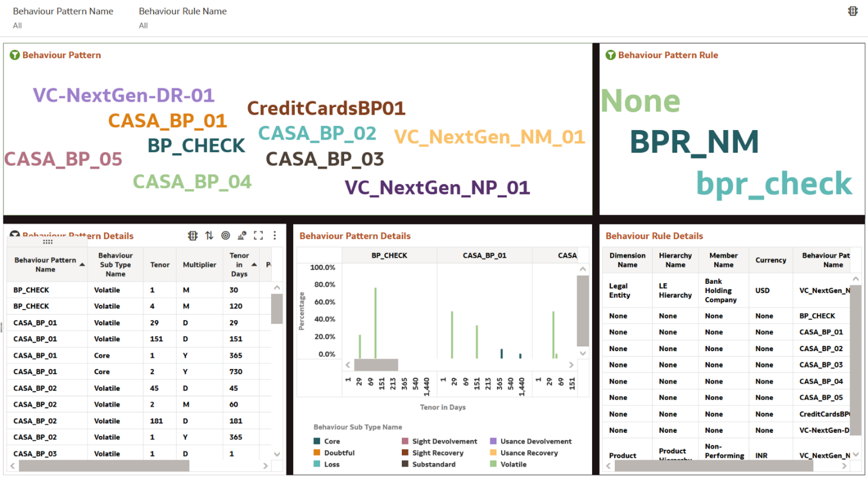Click the chart's horizontal scrollbar thumb
Viewport: 868px width, 477px height.
[x=376, y=365]
